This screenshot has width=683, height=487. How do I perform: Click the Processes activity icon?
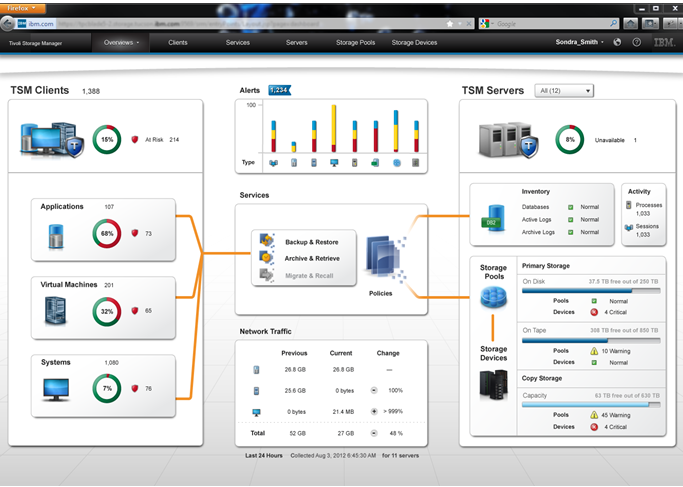[629, 205]
